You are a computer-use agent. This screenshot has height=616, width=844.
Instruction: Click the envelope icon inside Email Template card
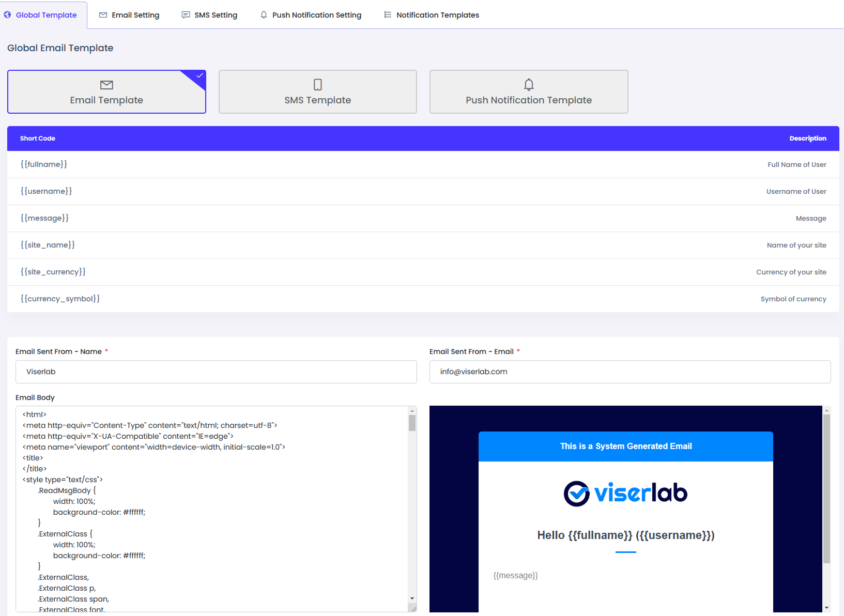(x=106, y=84)
